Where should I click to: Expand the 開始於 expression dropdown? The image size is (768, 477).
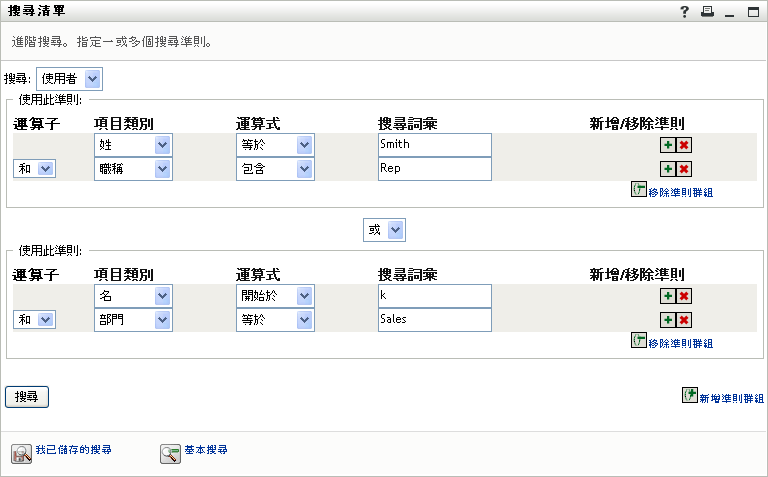[x=277, y=296]
